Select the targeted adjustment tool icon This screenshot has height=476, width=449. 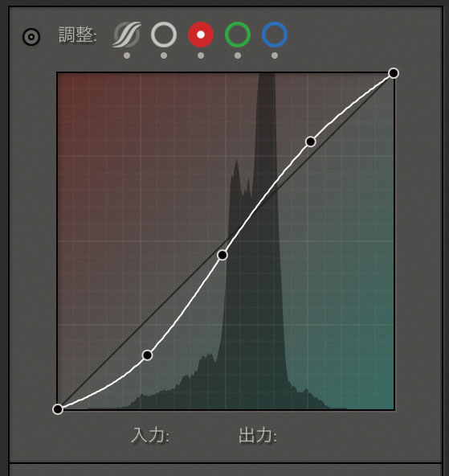pos(31,37)
